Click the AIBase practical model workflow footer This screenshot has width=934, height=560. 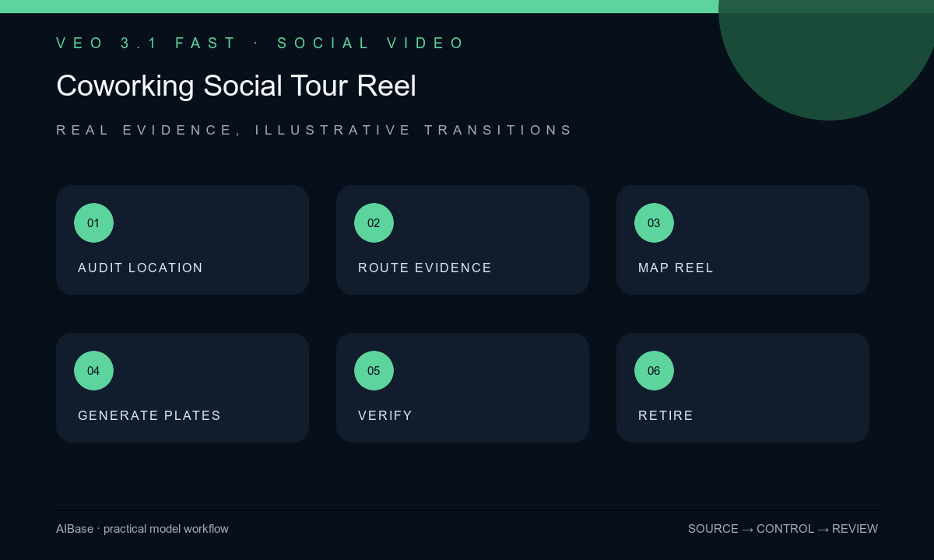[142, 529]
